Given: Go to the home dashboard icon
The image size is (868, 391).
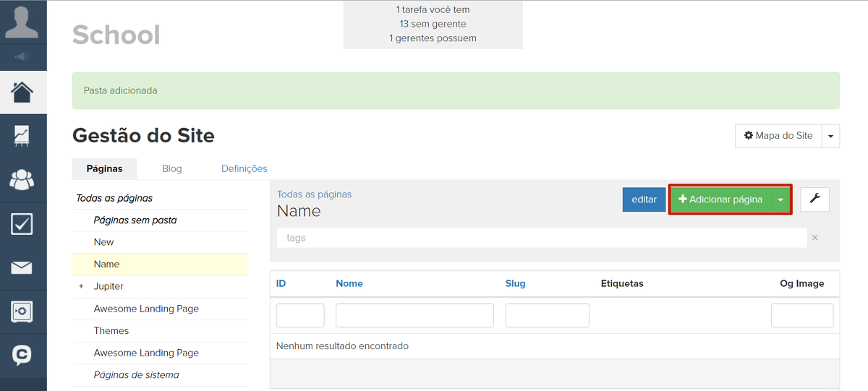Looking at the screenshot, I should point(22,93).
